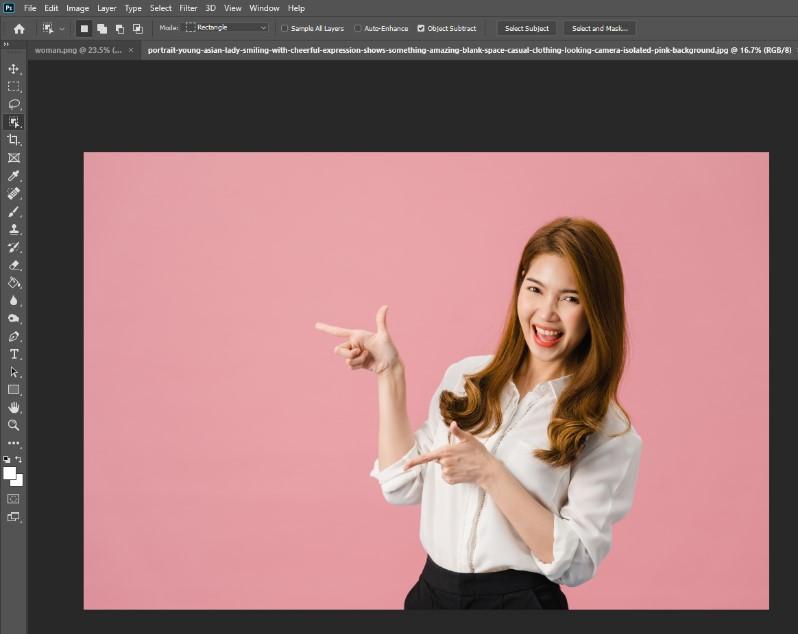This screenshot has height=634, width=798.
Task: Select the Frame tool
Action: (x=14, y=158)
